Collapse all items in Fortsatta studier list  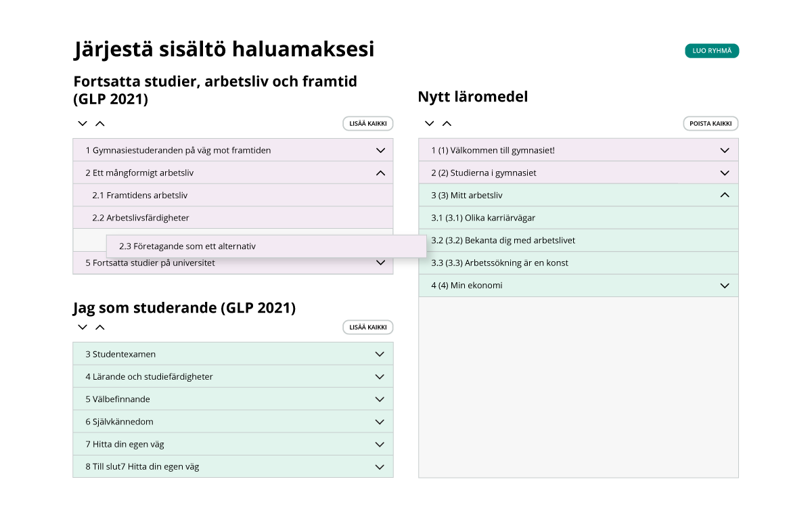pyautogui.click(x=100, y=124)
